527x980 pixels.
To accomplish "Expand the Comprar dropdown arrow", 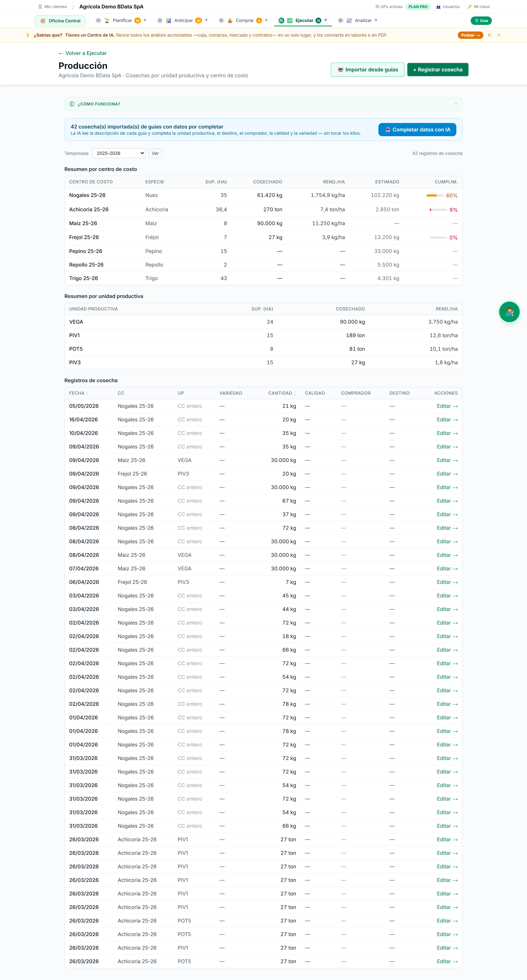I will (x=266, y=21).
